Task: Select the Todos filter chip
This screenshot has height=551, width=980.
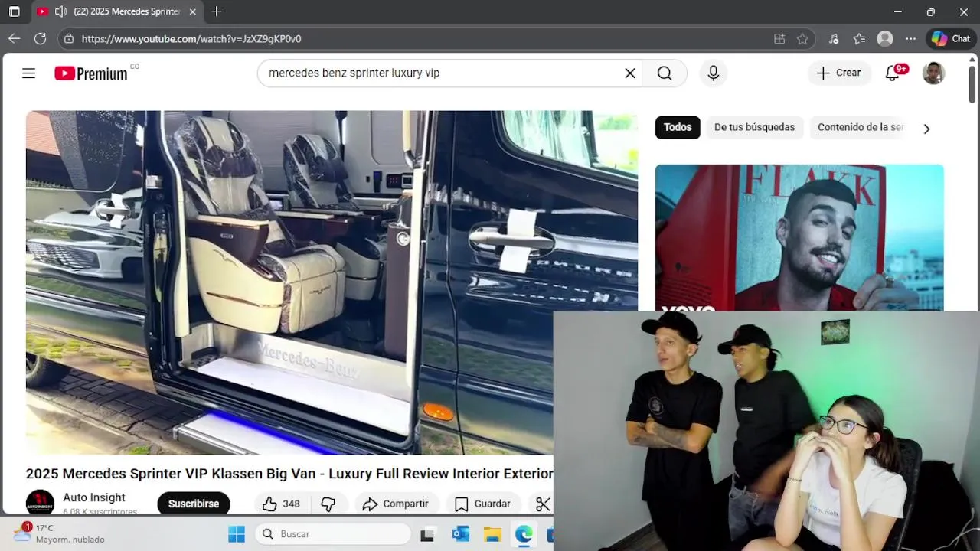Action: (x=678, y=127)
